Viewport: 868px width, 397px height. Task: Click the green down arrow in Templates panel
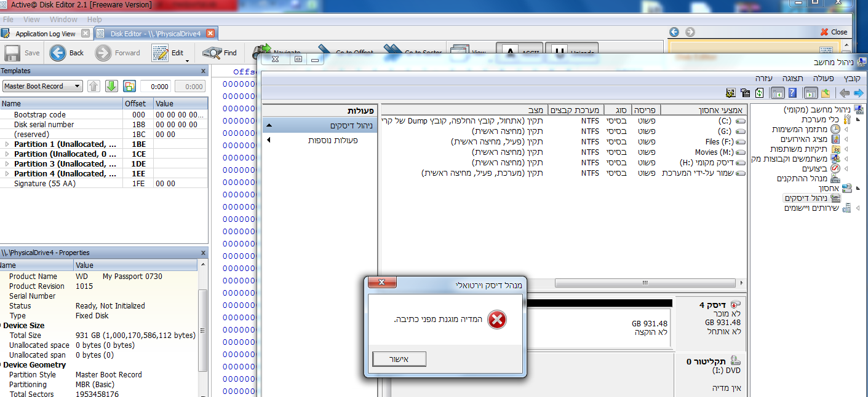(111, 86)
